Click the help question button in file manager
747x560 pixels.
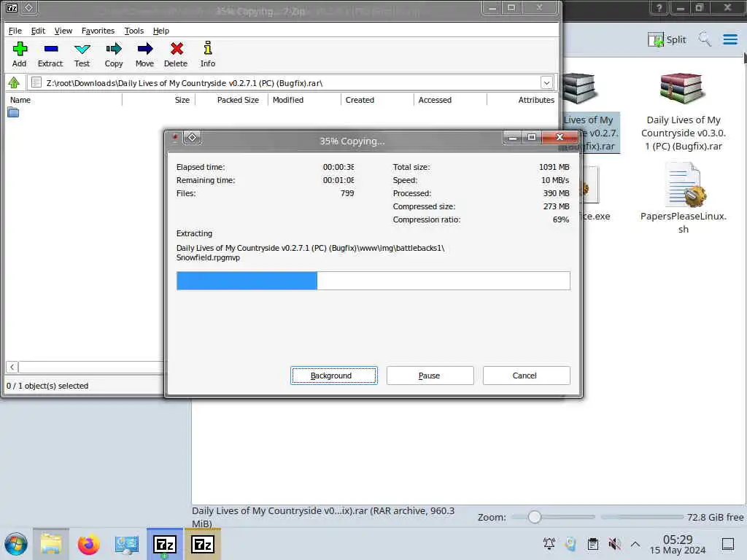659,7
